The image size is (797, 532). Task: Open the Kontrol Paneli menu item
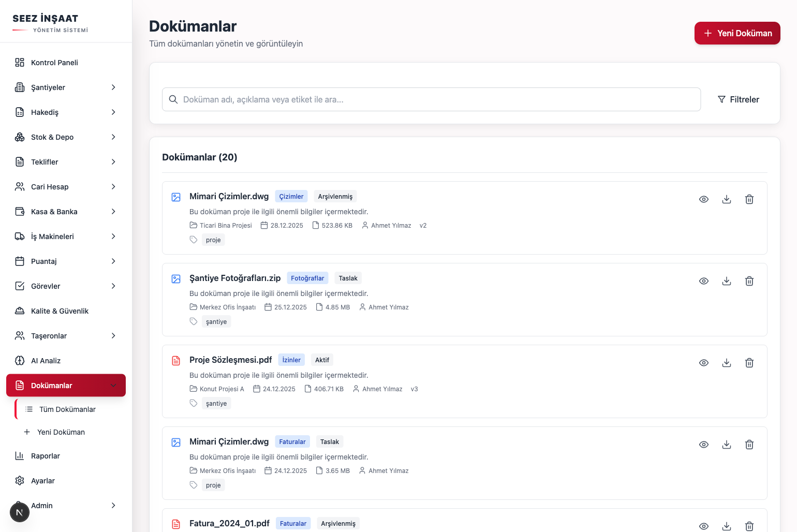coord(54,63)
